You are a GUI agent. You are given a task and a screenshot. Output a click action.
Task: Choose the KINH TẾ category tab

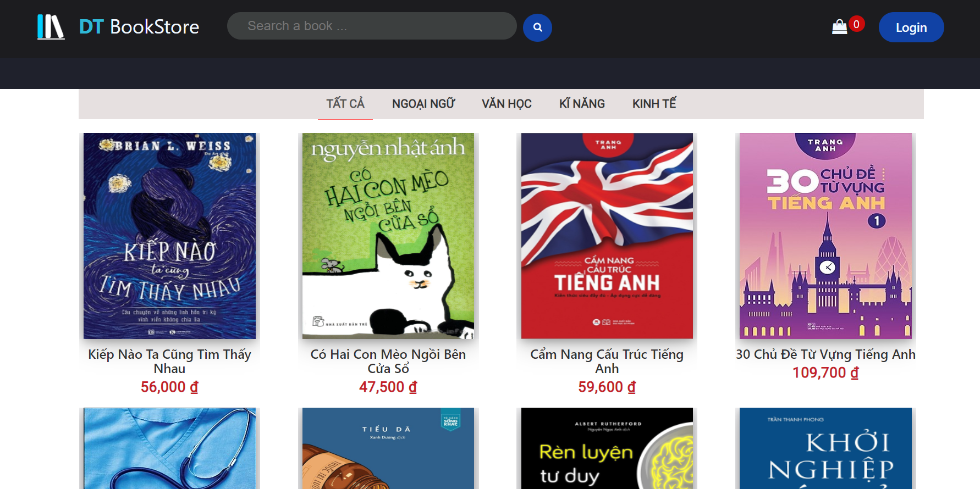[x=654, y=104]
